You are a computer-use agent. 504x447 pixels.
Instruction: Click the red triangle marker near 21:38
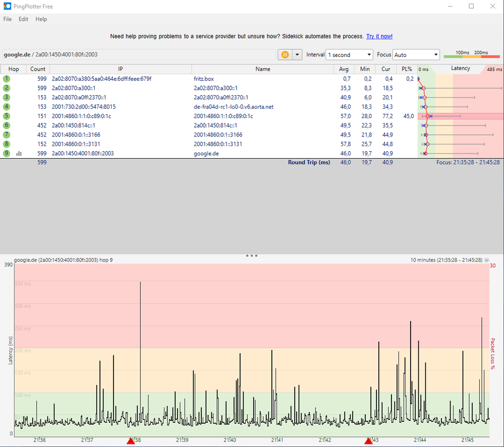[x=131, y=441]
